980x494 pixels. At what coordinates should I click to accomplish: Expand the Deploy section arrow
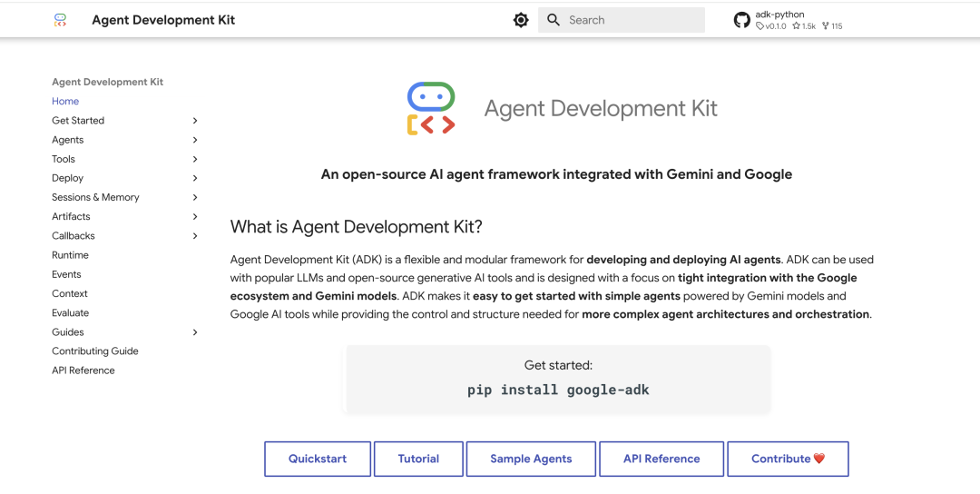tap(195, 178)
